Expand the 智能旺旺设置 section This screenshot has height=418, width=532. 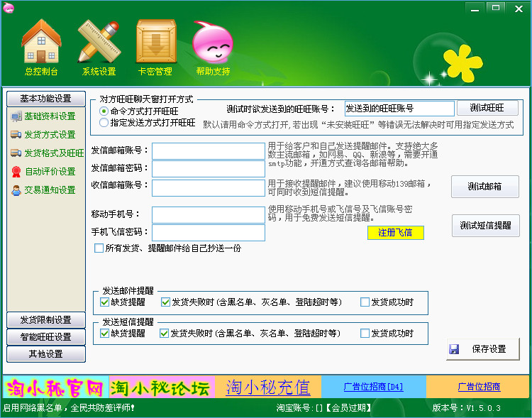click(46, 337)
